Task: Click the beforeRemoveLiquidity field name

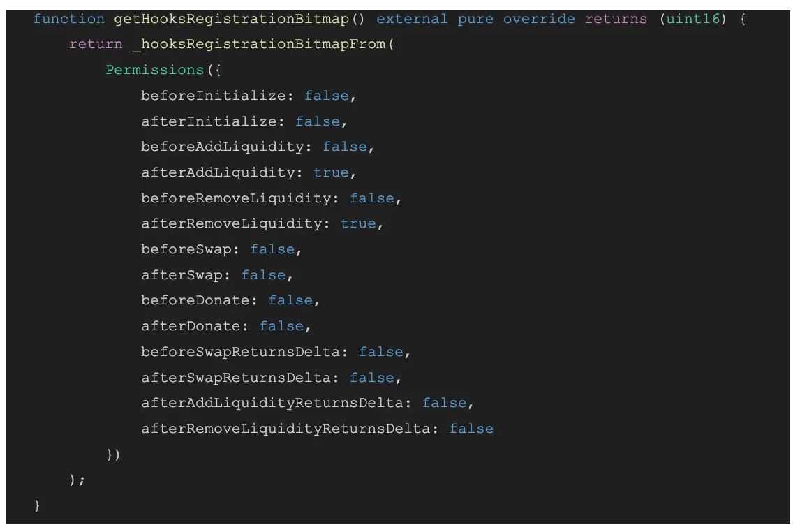Action: point(236,198)
